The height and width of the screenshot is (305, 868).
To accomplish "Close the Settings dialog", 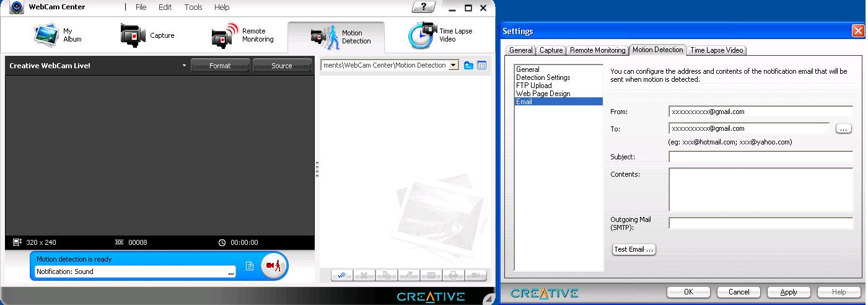I will pyautogui.click(x=858, y=31).
